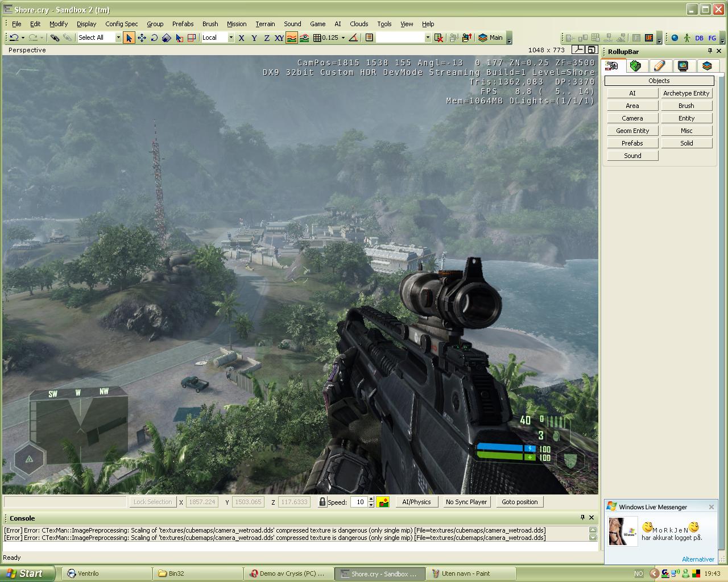Open the Objects create tab in RollupBar
The height and width of the screenshot is (582, 728).
coord(612,66)
